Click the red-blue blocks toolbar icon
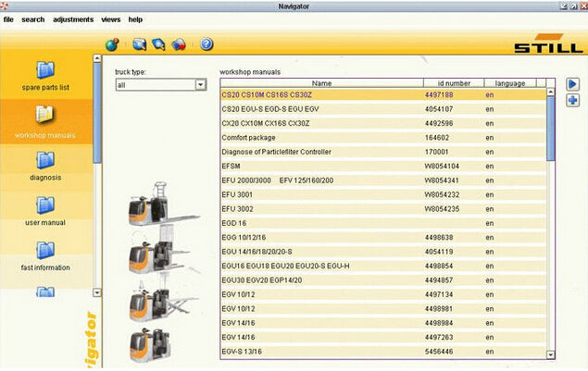The width and height of the screenshot is (588, 371). point(179,44)
